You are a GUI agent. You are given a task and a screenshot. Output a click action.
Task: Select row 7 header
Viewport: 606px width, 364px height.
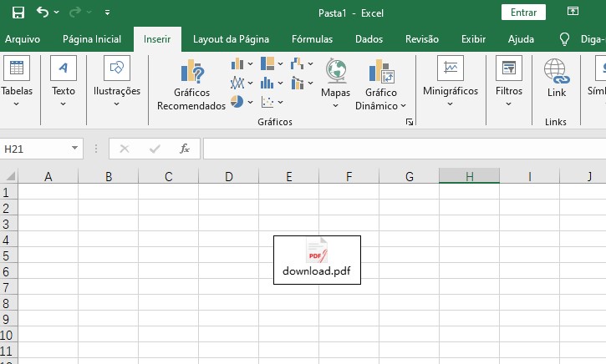coord(8,287)
